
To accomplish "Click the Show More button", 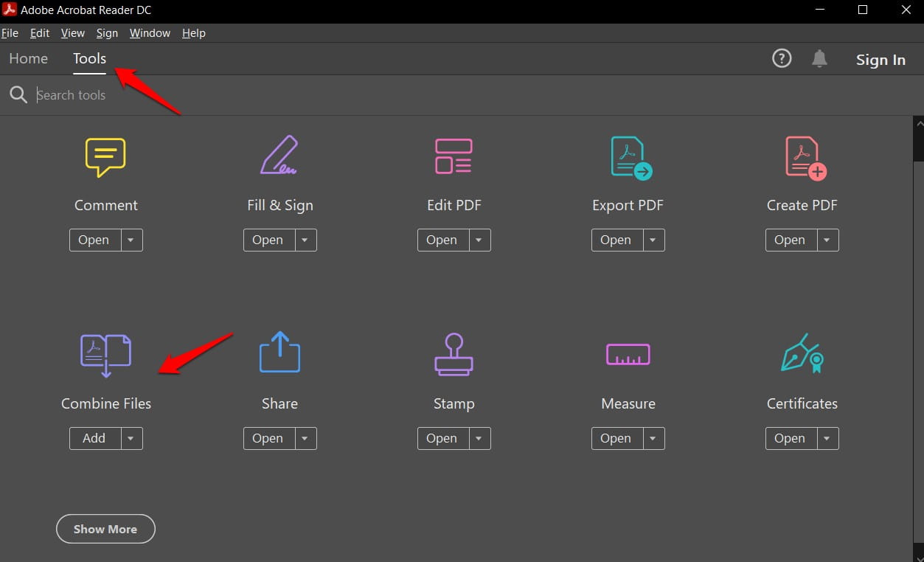I will pyautogui.click(x=105, y=529).
